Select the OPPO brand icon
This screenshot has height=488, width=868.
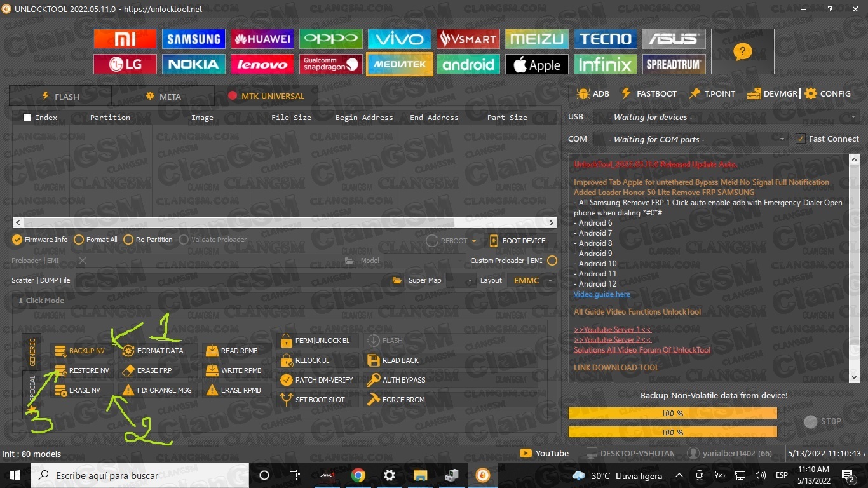pyautogui.click(x=331, y=39)
